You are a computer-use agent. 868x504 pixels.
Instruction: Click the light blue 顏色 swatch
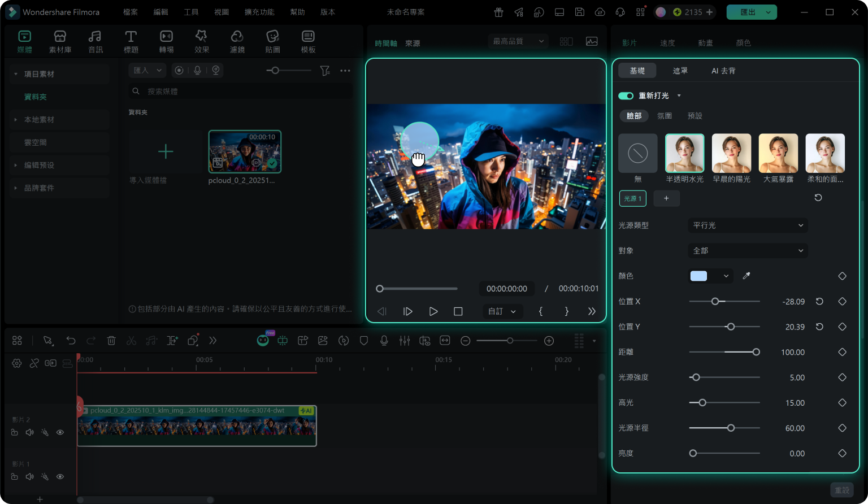click(x=698, y=276)
